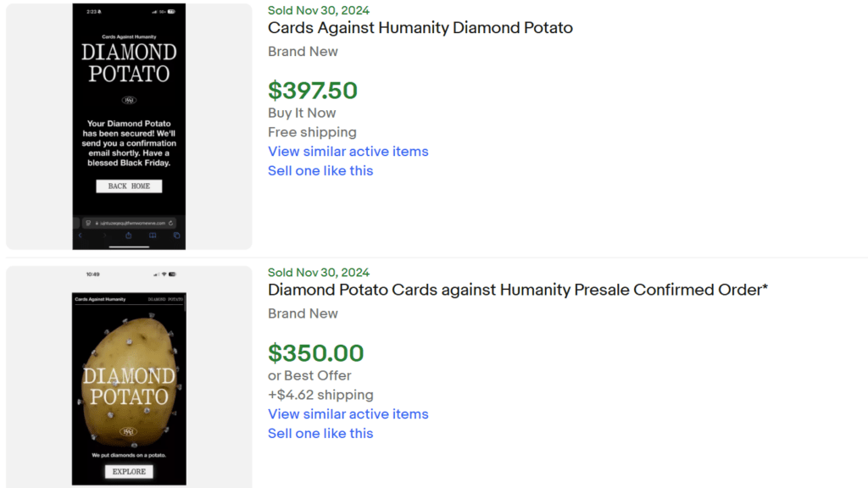
Task: Click View similar active items under the $397.50 listing
Action: coord(348,151)
